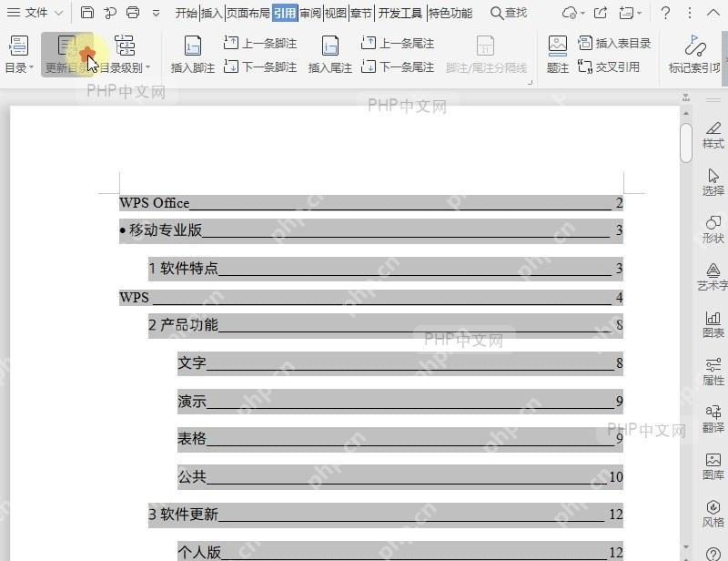Open the 开发工具 tab
This screenshot has width=728, height=561.
tap(399, 13)
